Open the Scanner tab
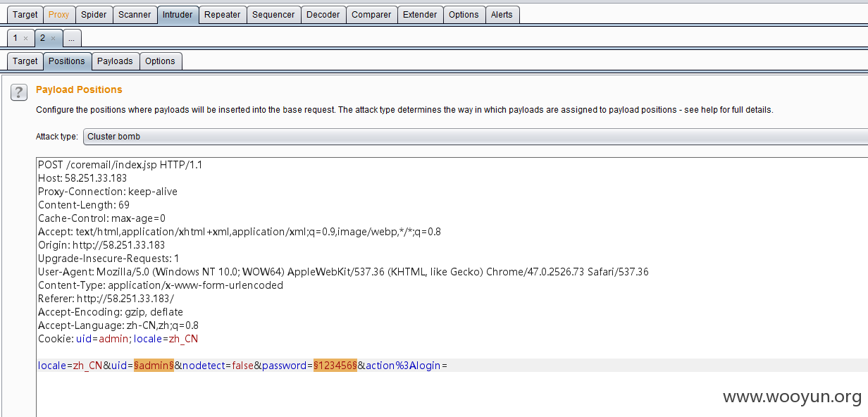 pos(135,15)
